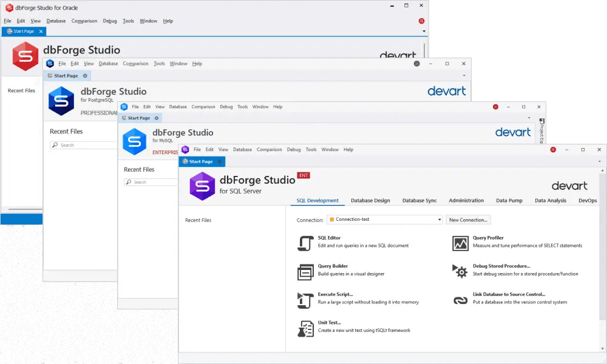Viewport: 607px width, 364px height.
Task: Switch to Database Design tab
Action: [370, 200]
